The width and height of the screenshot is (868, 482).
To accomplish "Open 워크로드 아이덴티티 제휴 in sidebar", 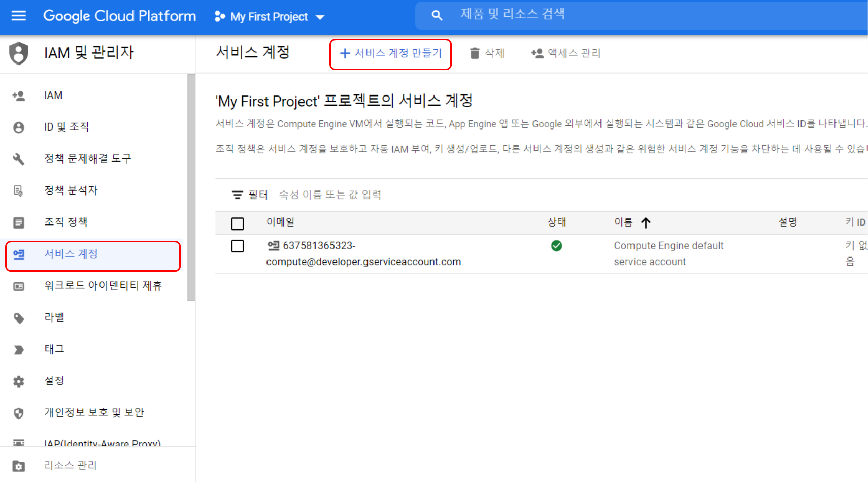I will pyautogui.click(x=94, y=286).
